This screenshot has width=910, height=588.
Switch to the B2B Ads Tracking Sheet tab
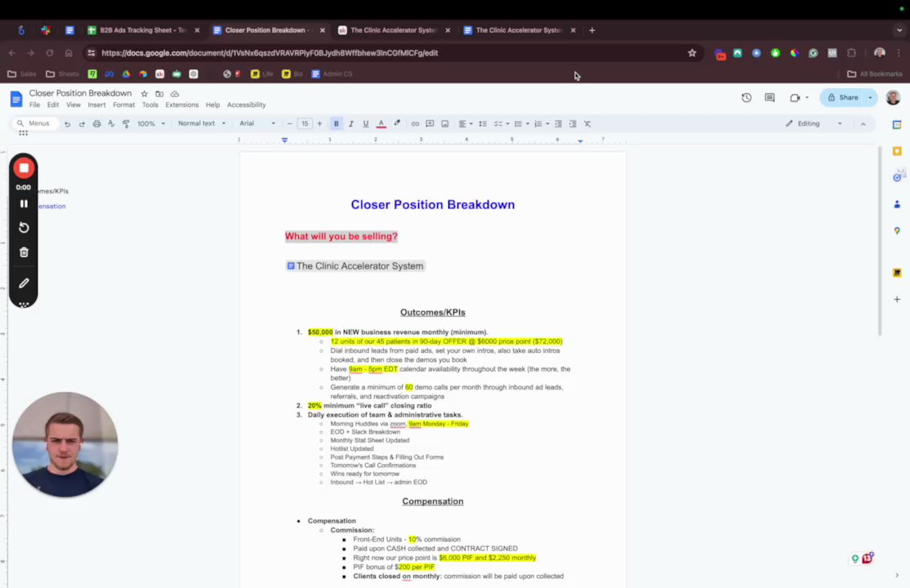pyautogui.click(x=142, y=30)
